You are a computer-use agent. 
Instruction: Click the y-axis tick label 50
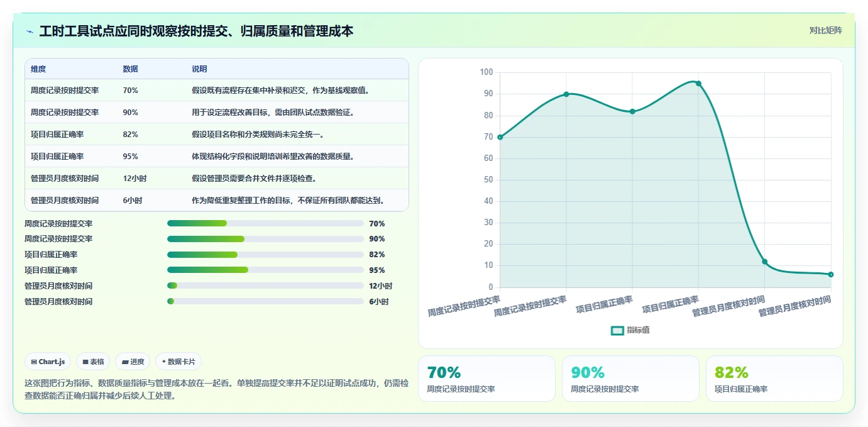pos(488,180)
